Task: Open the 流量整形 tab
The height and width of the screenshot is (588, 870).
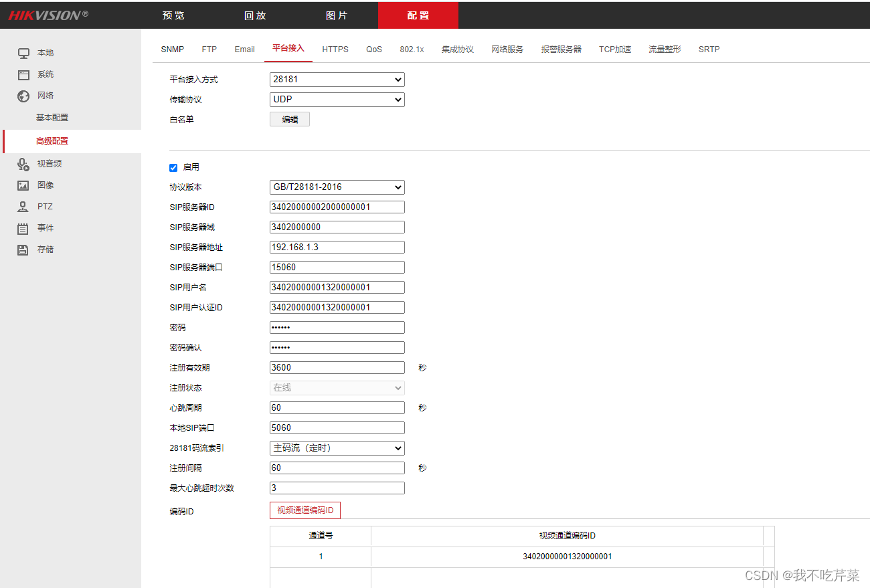Action: [665, 50]
